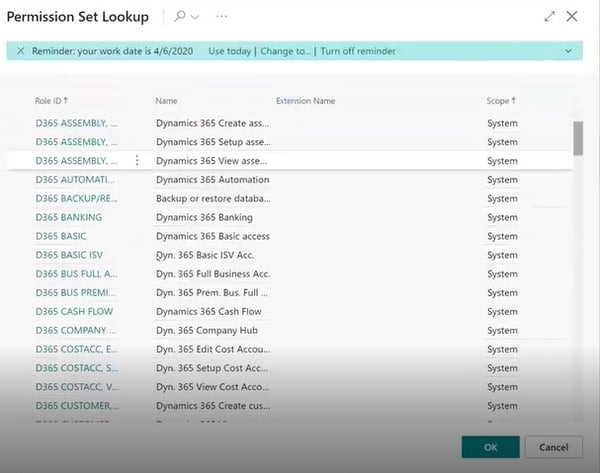This screenshot has height=473, width=600.
Task: Expand the reminder banner chevron
Action: click(x=569, y=51)
